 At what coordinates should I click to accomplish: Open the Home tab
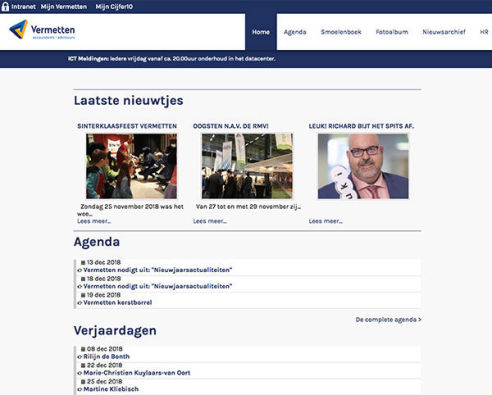pyautogui.click(x=261, y=32)
